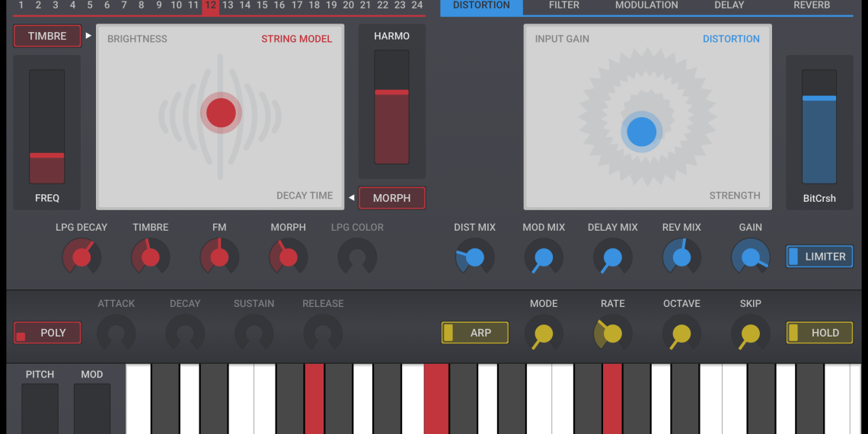Screen dimensions: 868x434
Task: Toggle the HOLD switch
Action: pyautogui.click(x=819, y=333)
